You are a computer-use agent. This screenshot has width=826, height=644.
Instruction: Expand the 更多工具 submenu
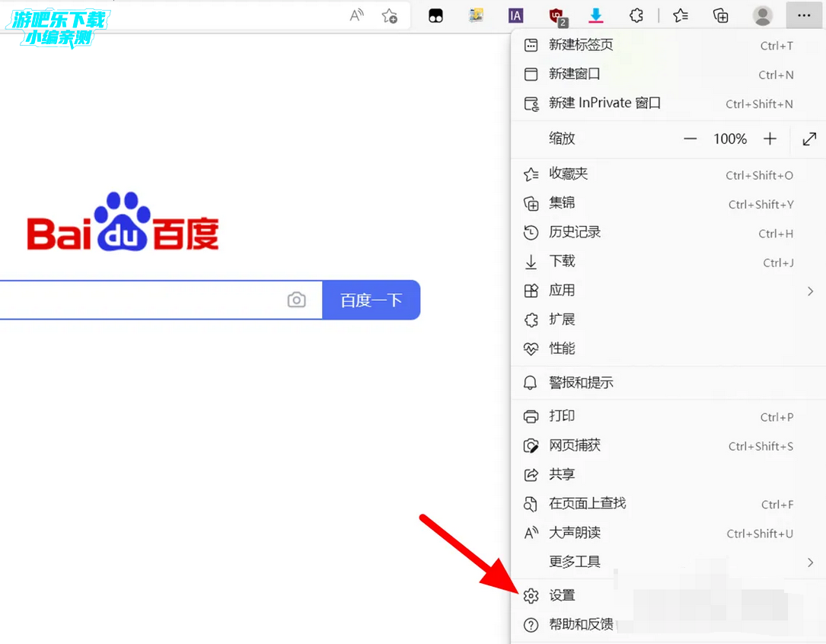click(x=668, y=562)
